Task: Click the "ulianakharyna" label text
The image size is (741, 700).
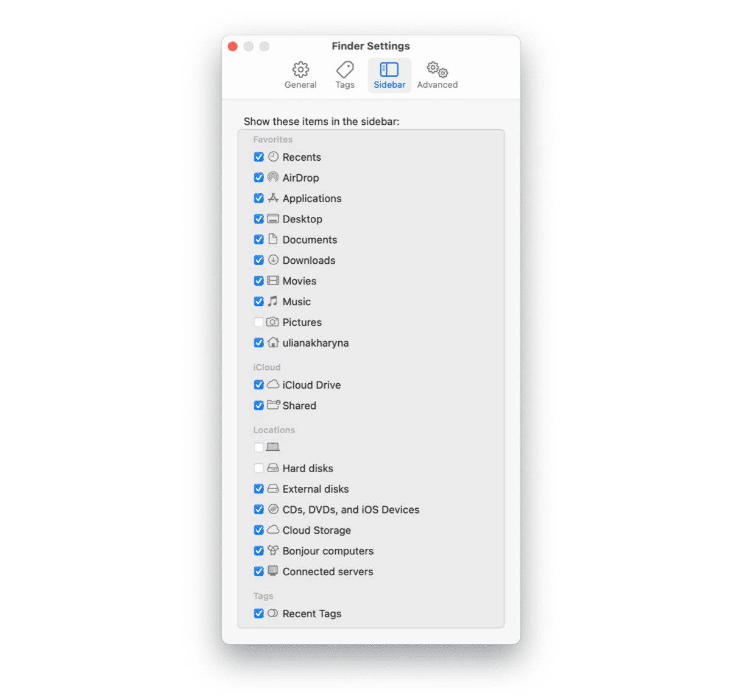Action: click(316, 343)
